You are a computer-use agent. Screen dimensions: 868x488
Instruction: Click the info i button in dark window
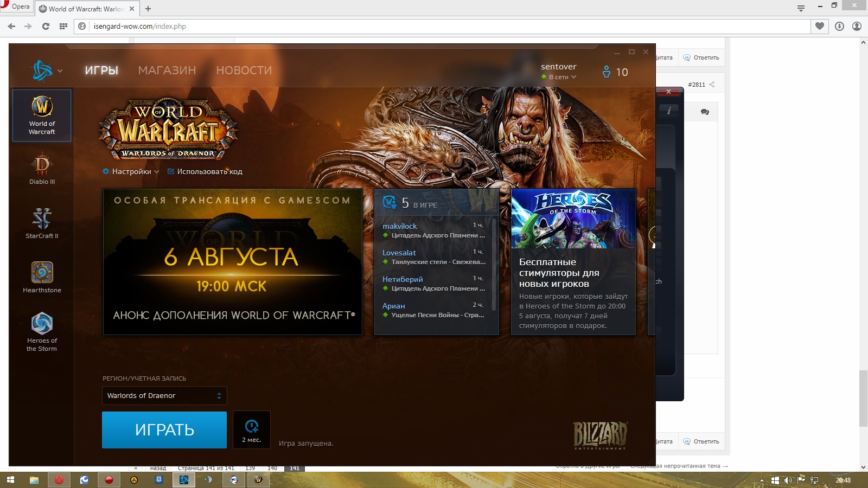coord(669,111)
